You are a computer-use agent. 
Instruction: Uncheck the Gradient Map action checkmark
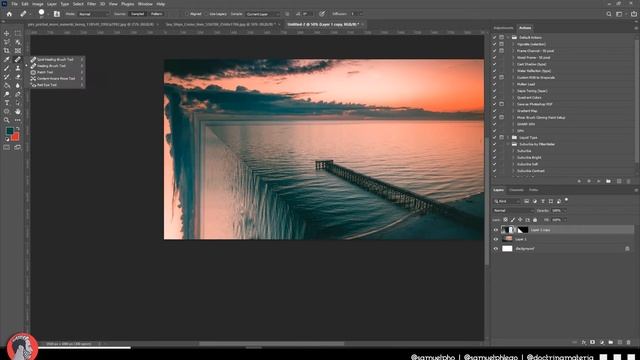[495, 111]
